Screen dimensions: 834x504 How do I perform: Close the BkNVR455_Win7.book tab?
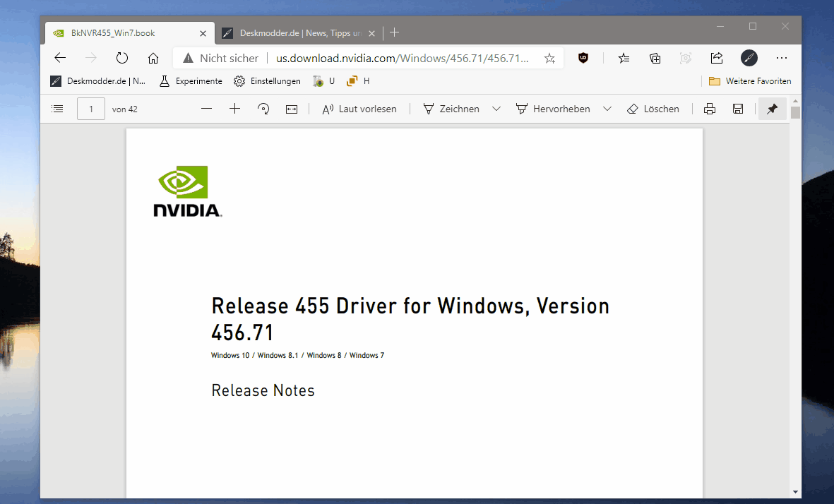pyautogui.click(x=203, y=33)
